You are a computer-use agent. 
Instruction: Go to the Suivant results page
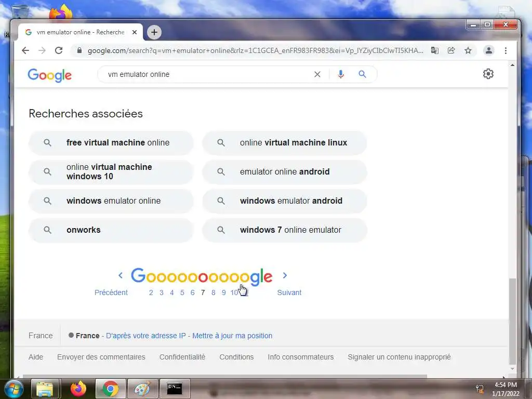289,292
